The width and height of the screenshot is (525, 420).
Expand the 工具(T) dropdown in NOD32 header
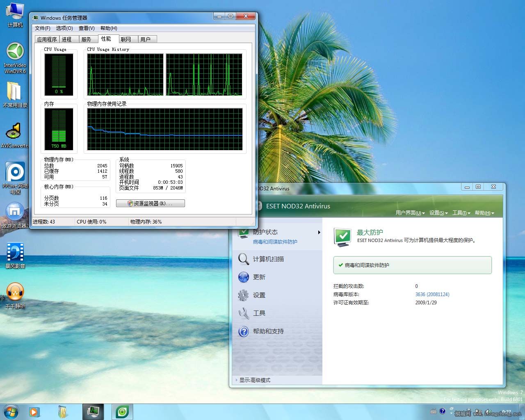click(461, 213)
